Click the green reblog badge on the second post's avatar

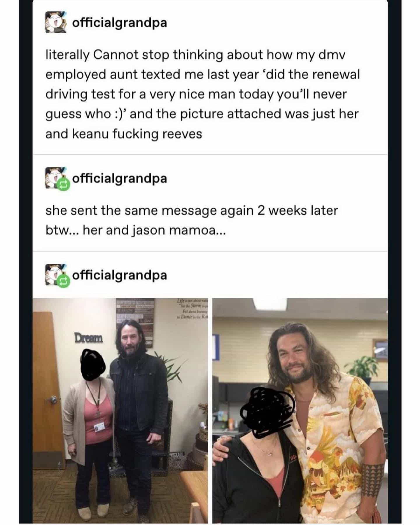pos(64,185)
